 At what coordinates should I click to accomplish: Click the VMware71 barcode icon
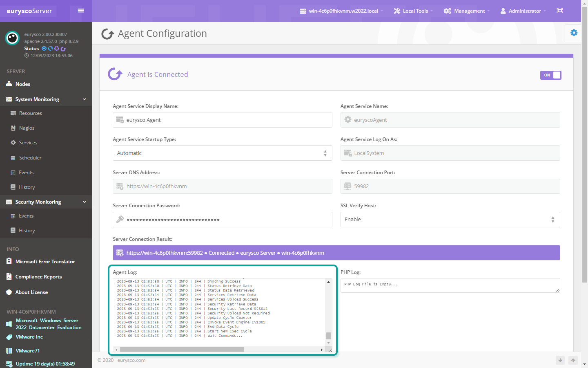pyautogui.click(x=9, y=351)
